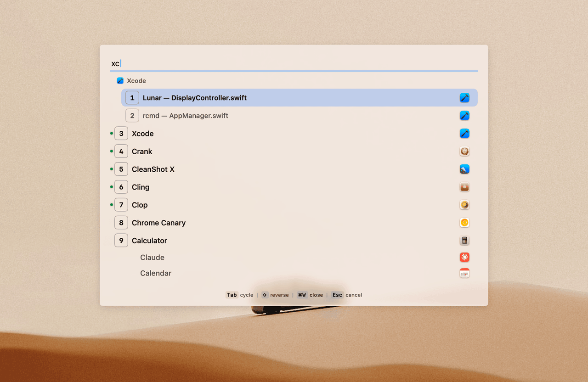Switch to CleanShot X
Image resolution: width=588 pixels, height=382 pixels.
[x=294, y=169]
